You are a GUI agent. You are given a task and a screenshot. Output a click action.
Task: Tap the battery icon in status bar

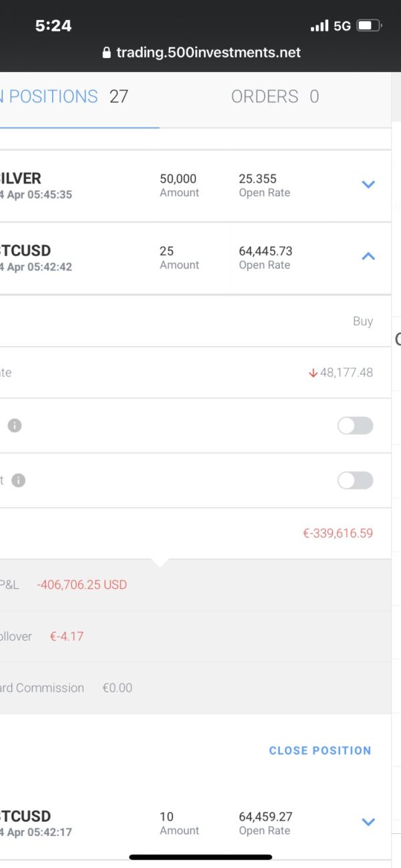pos(369,26)
